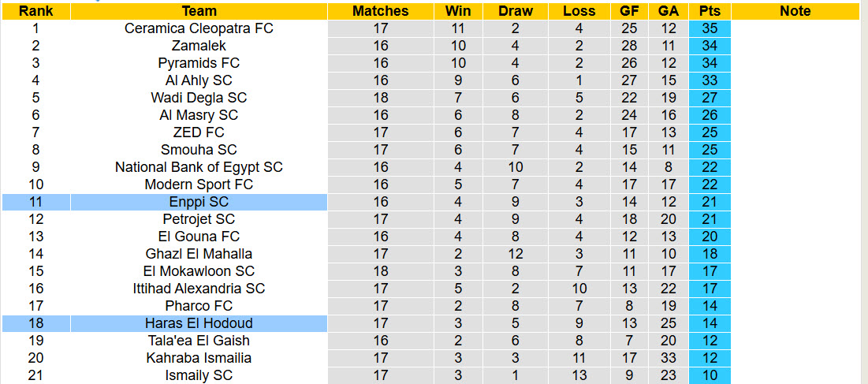The height and width of the screenshot is (384, 868).
Task: Open the Zamalek team entry
Action: 199,46
